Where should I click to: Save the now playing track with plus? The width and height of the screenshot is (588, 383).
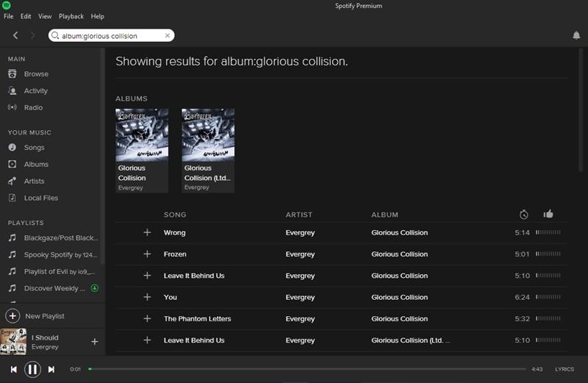pos(95,342)
